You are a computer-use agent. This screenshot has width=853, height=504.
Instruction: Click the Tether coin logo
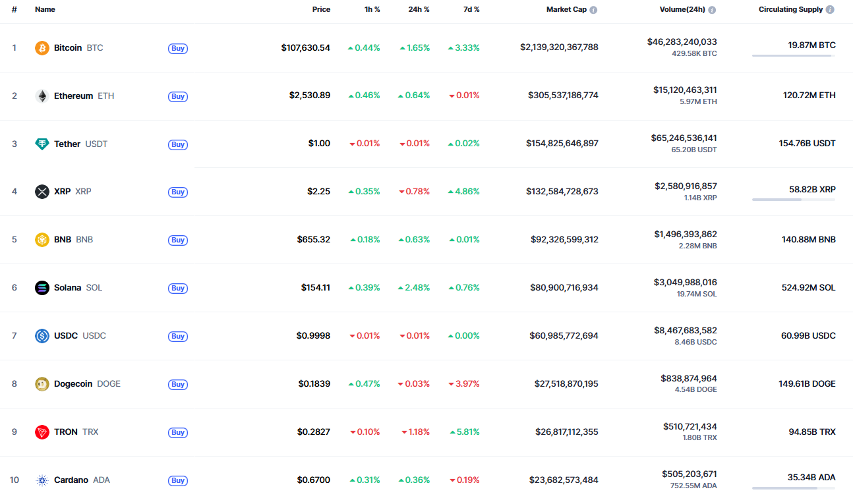pos(42,144)
